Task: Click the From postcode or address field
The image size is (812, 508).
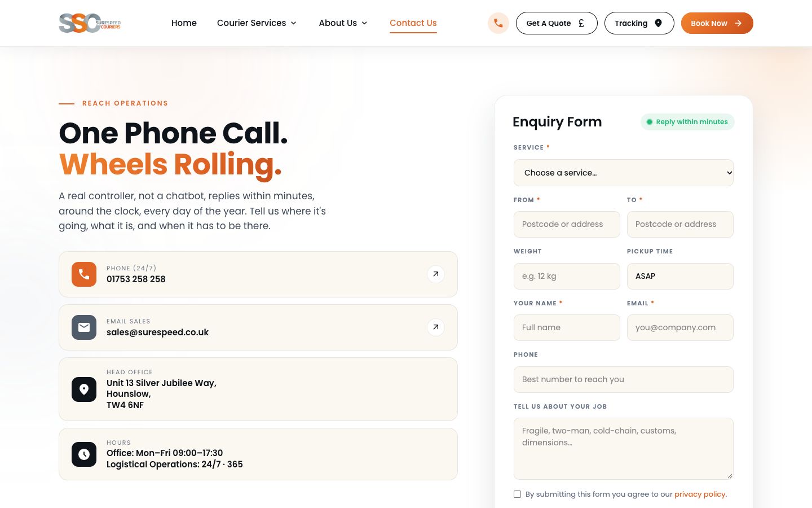Action: (x=567, y=225)
